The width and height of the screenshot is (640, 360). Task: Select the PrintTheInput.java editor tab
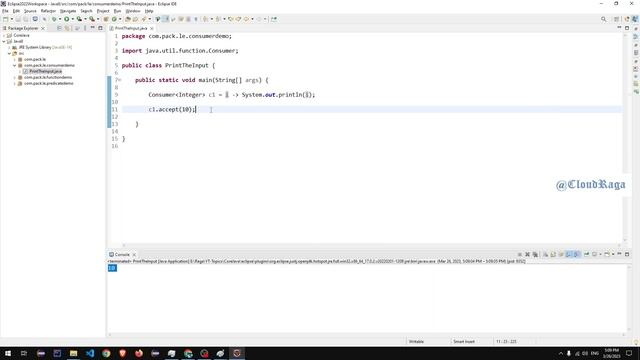coord(131,28)
